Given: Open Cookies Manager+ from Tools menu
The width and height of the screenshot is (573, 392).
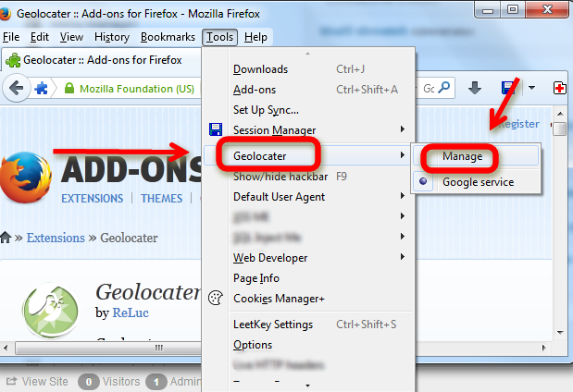Looking at the screenshot, I should pyautogui.click(x=279, y=299).
